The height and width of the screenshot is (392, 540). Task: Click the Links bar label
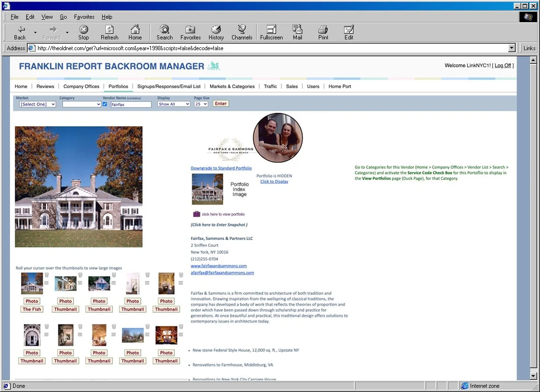click(x=529, y=48)
